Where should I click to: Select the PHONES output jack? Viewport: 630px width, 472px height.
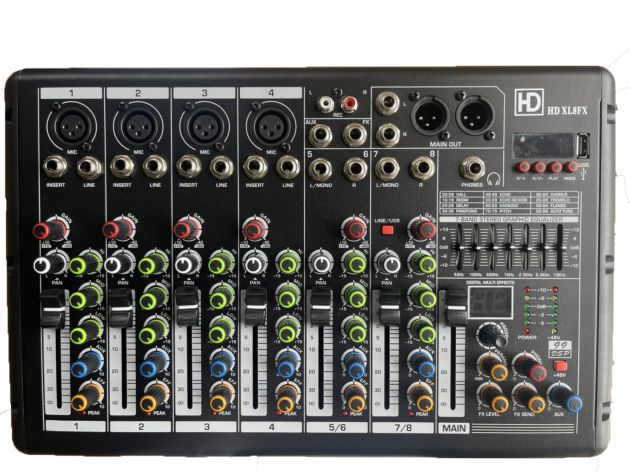(x=472, y=169)
